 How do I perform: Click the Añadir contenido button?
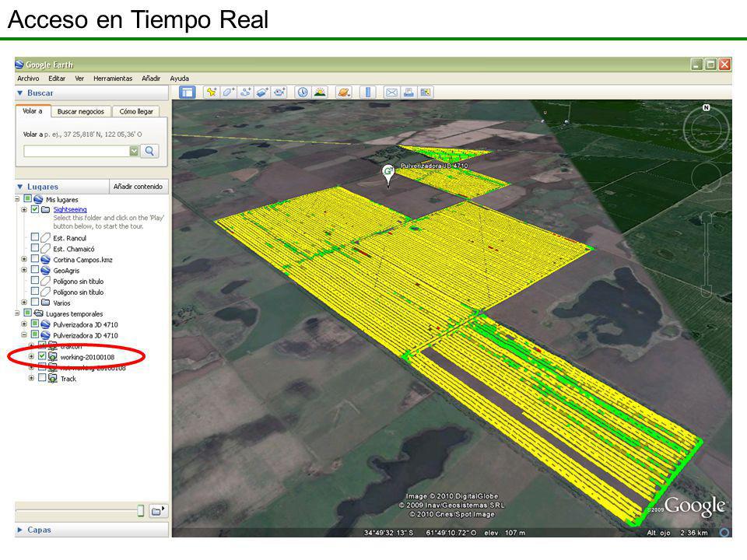tap(139, 187)
